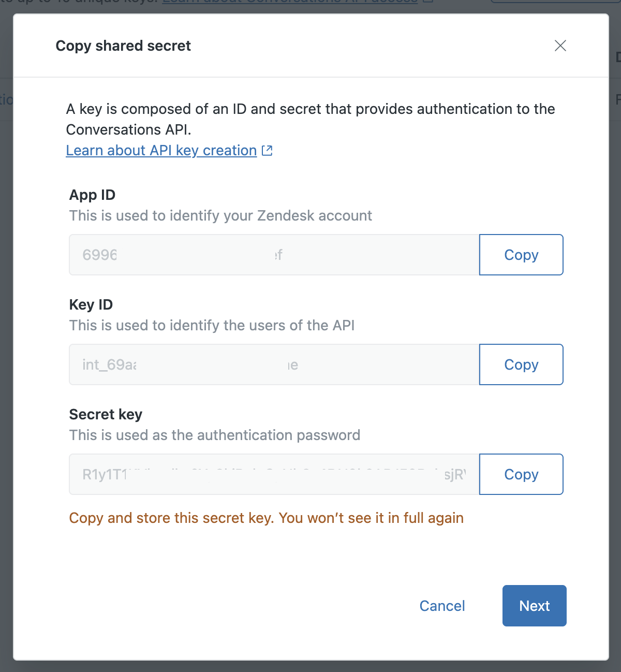Click the App ID label

point(92,195)
